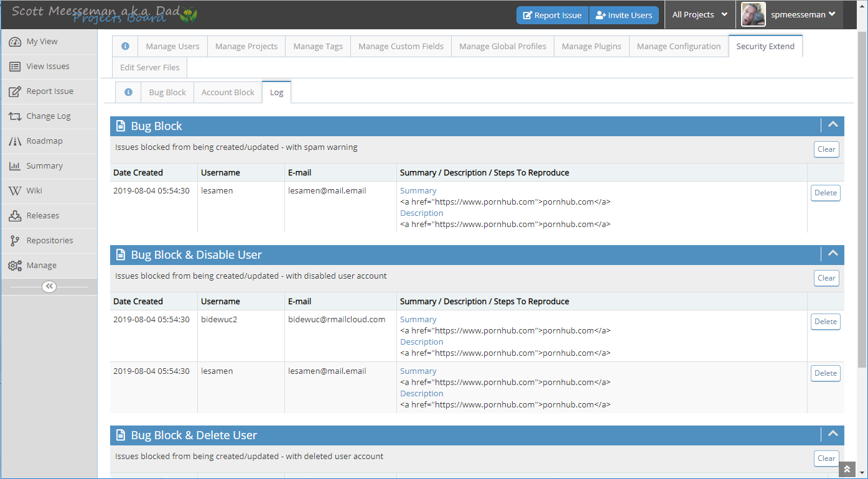
Task: Click the scroll-to-top double arrow icon
Action: [x=847, y=468]
